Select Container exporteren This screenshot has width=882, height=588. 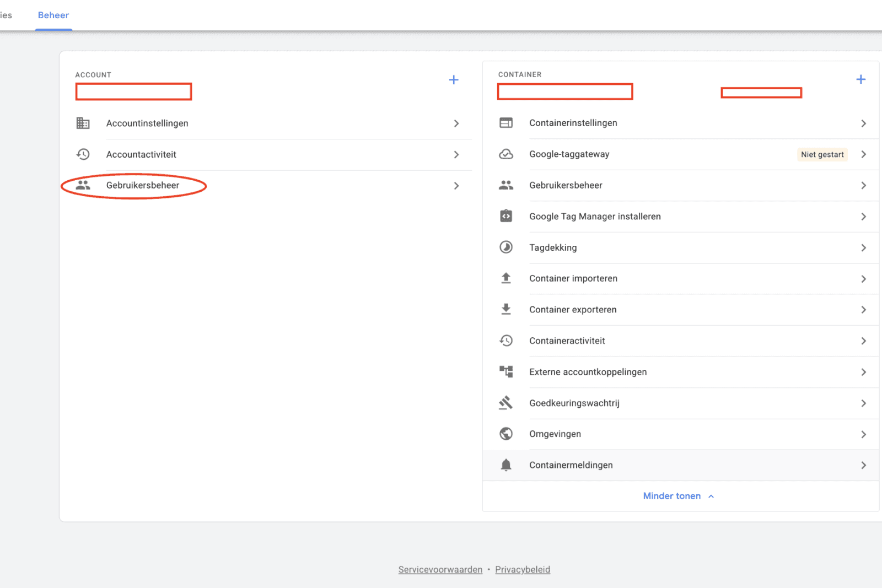[681, 310]
